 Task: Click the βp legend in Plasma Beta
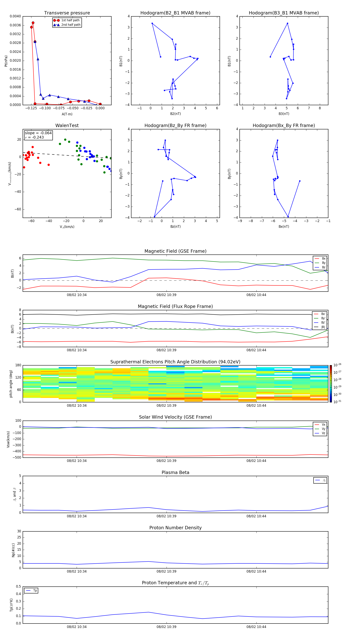320,480
